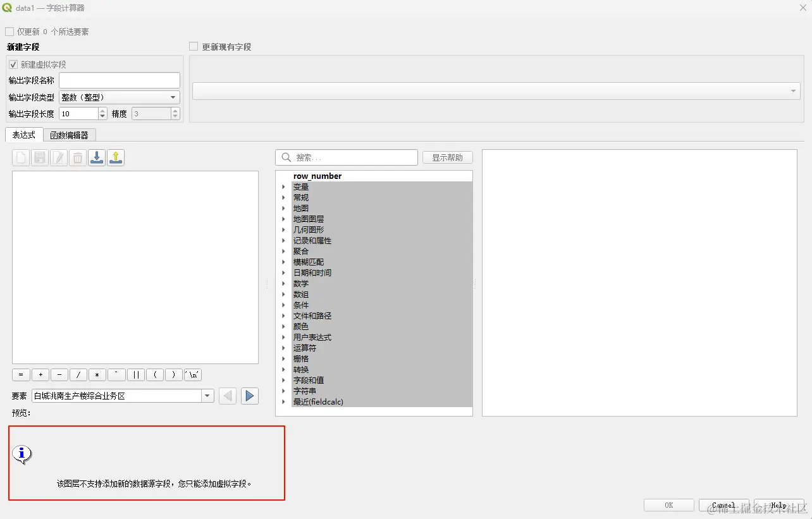Click the 输出字段名称 input field
Image resolution: width=812 pixels, height=519 pixels.
point(120,80)
